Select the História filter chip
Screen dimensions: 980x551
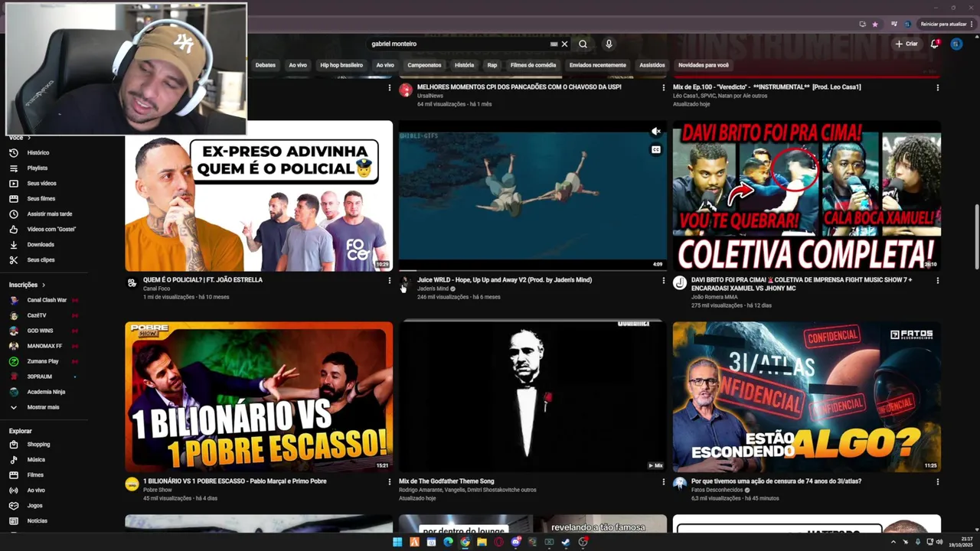pos(464,65)
